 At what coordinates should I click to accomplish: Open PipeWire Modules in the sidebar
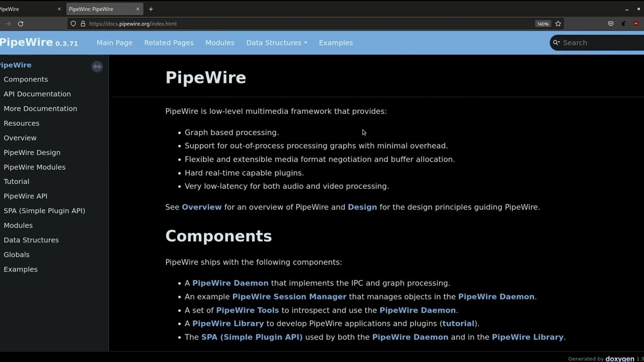tap(34, 167)
